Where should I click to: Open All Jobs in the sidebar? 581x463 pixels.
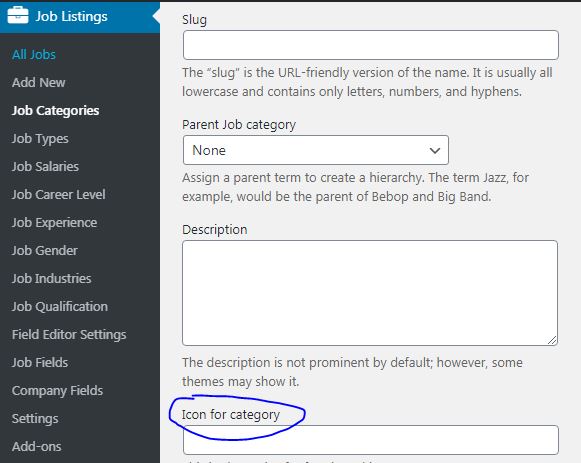[34, 54]
